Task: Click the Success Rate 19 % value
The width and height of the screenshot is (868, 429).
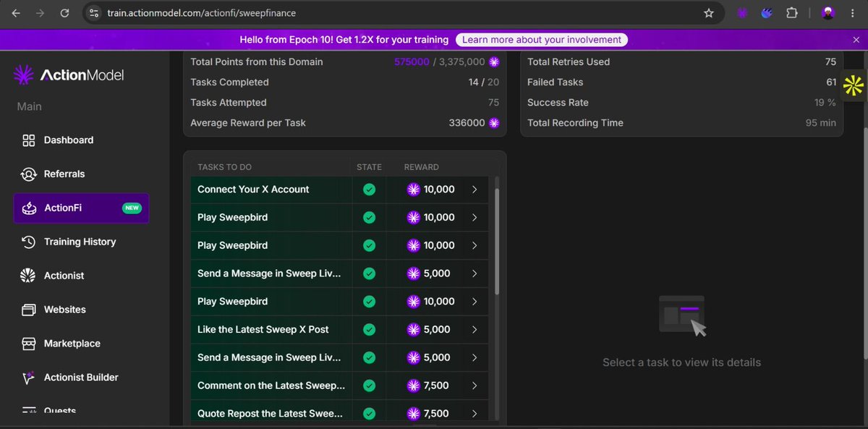Action: pyautogui.click(x=825, y=103)
